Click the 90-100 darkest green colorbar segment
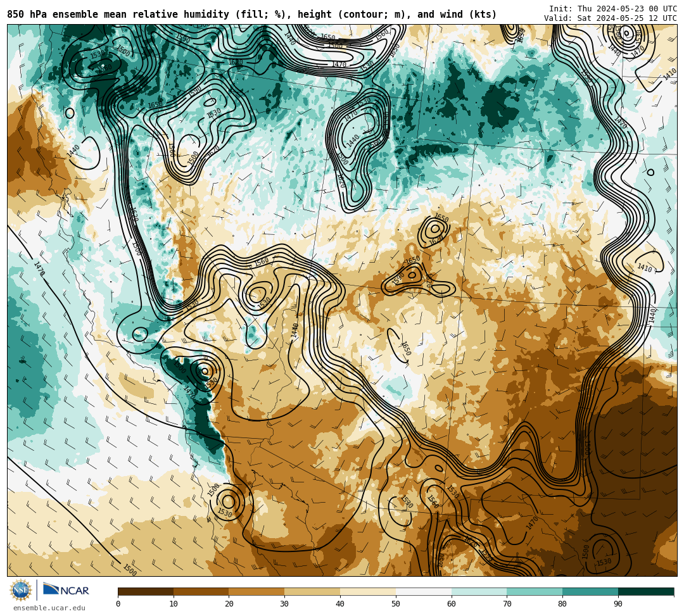This screenshot has height=616, width=684. coord(646,591)
